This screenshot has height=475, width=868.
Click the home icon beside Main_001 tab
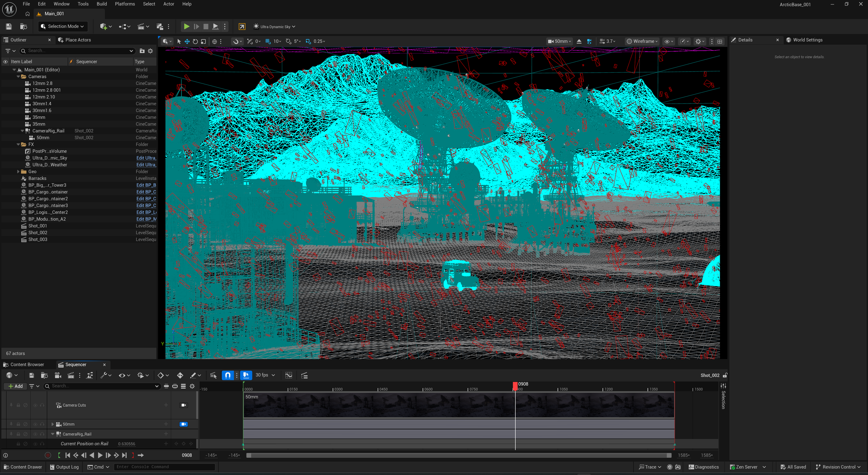(27, 14)
